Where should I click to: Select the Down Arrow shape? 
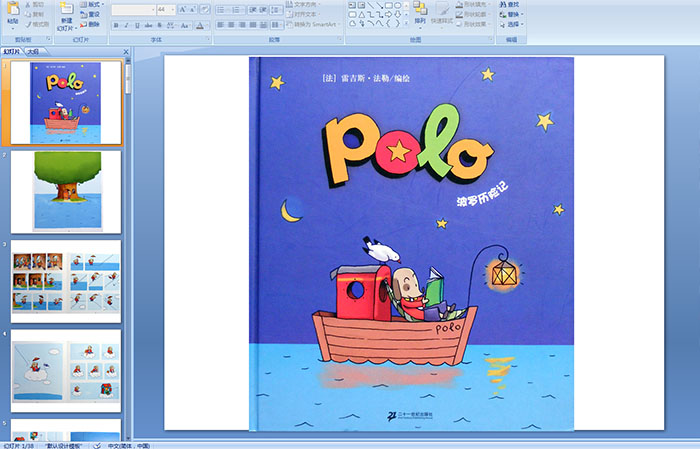pos(397,14)
